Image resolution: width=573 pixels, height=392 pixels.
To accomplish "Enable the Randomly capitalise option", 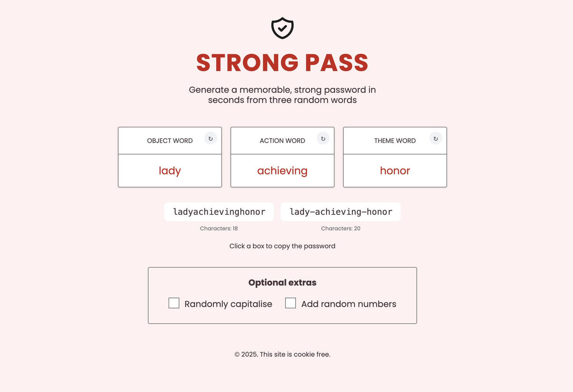I will [173, 303].
